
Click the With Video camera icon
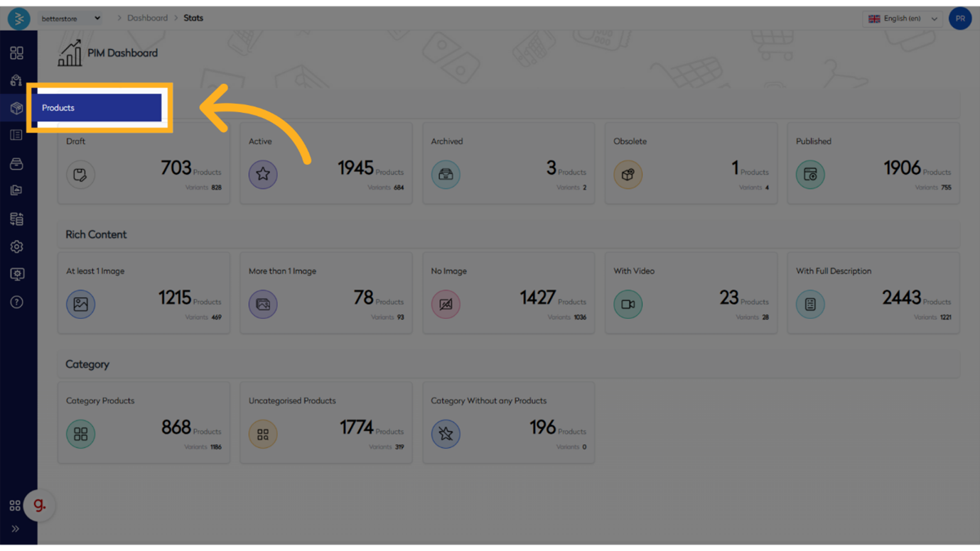628,304
